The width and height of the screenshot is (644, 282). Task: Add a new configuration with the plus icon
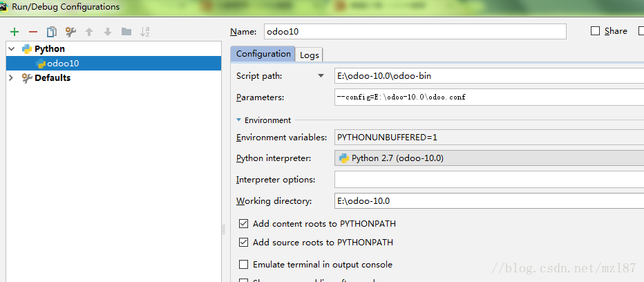[15, 32]
